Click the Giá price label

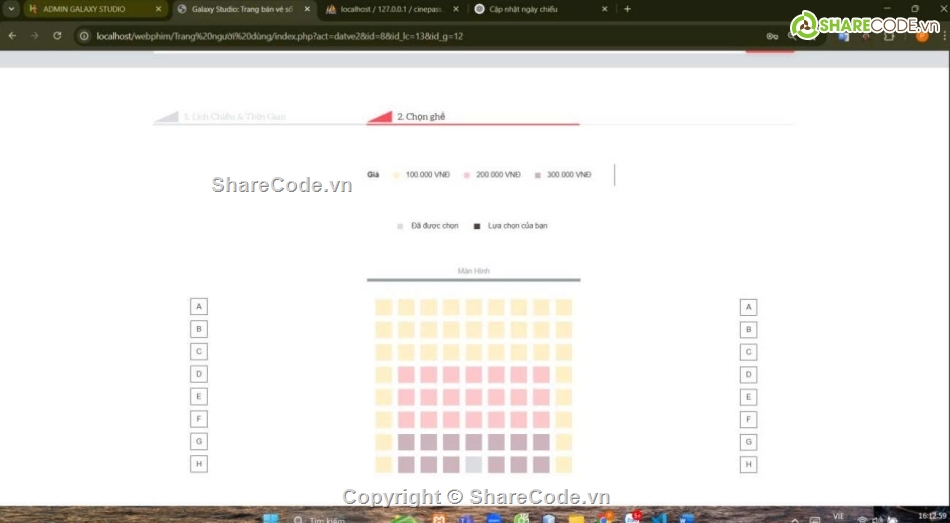[x=373, y=175]
